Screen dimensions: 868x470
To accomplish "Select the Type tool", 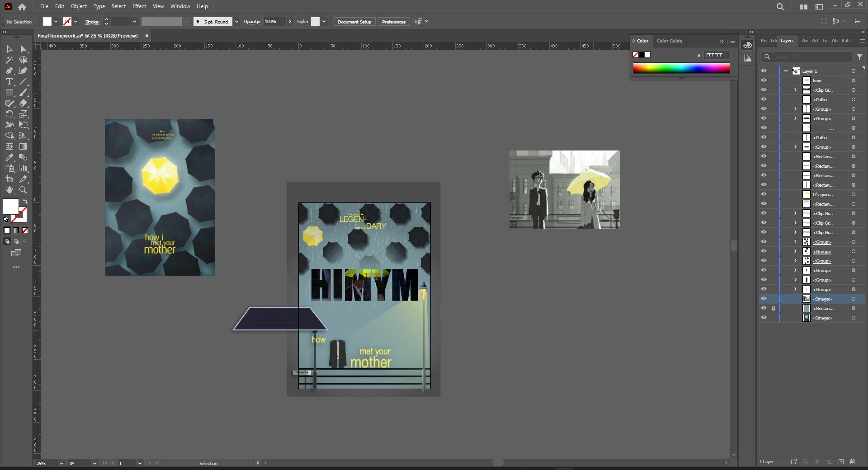I will (x=9, y=82).
